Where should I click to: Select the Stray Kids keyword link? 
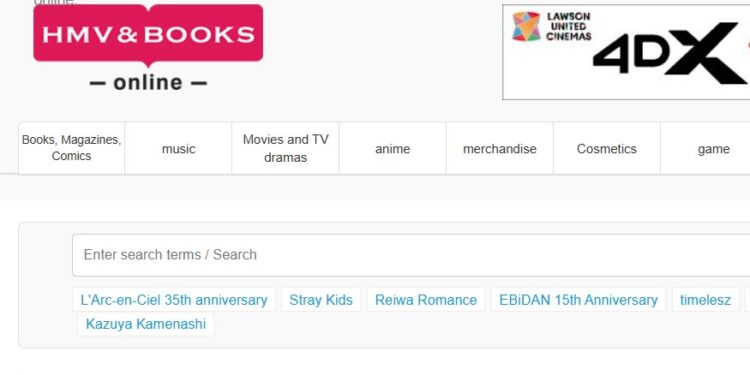click(x=321, y=300)
